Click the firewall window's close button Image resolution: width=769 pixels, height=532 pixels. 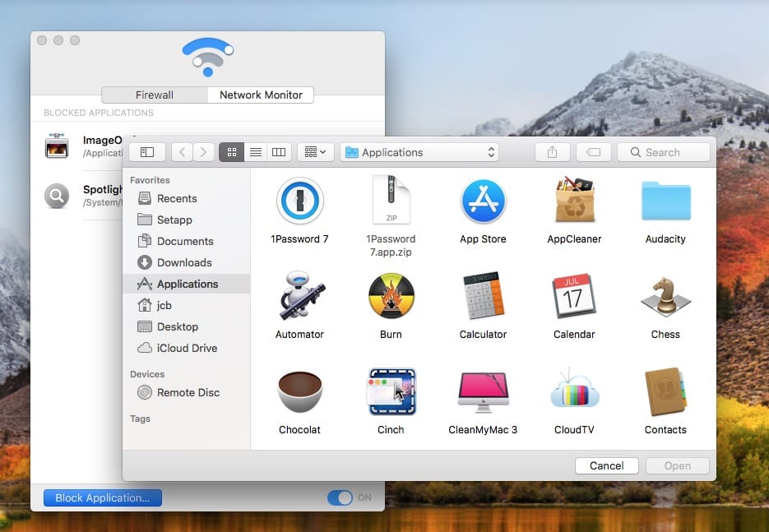coord(42,40)
